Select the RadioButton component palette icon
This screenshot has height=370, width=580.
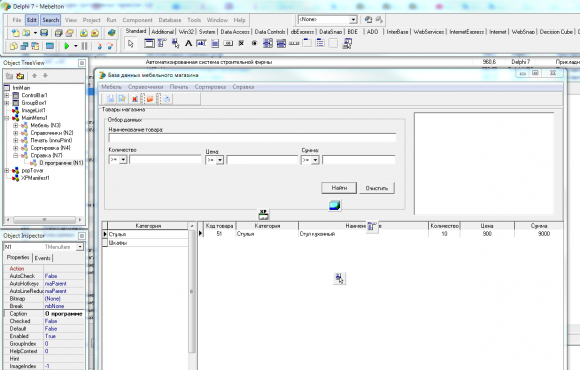[x=254, y=44]
